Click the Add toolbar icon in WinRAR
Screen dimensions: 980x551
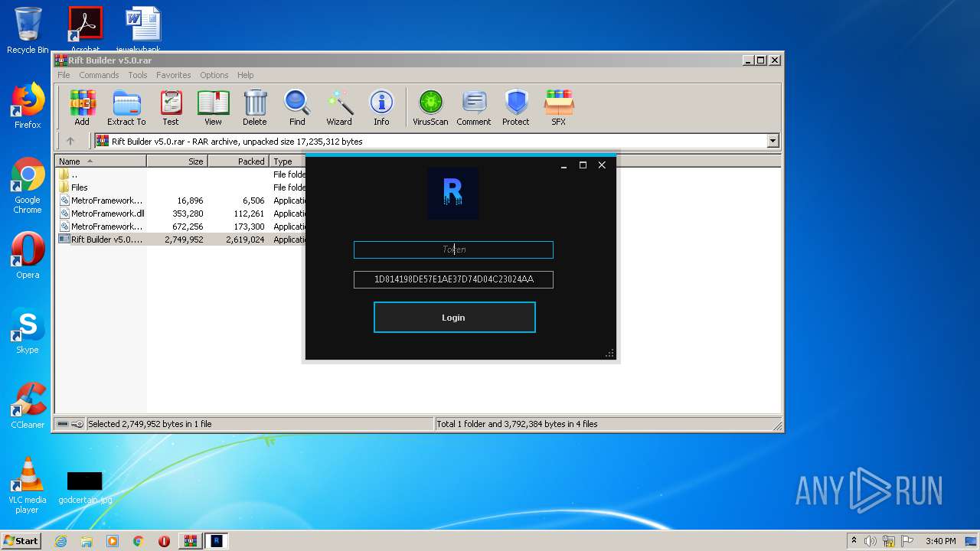point(82,107)
